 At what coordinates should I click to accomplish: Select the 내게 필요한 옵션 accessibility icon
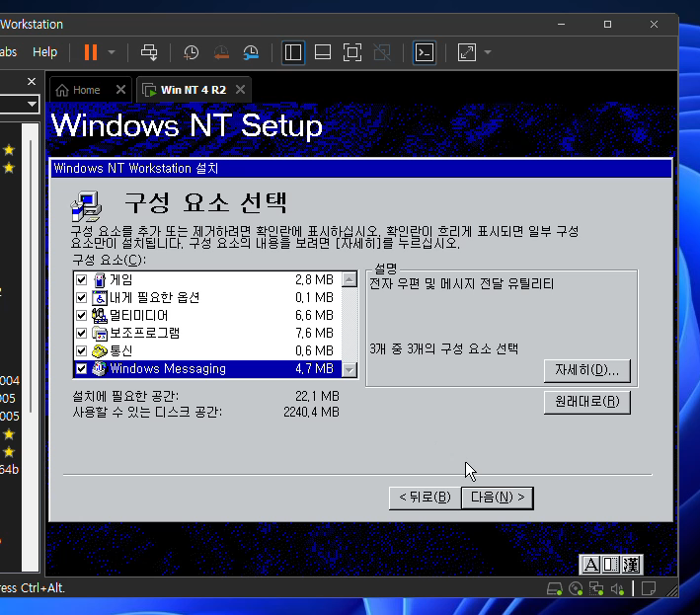[x=100, y=298]
